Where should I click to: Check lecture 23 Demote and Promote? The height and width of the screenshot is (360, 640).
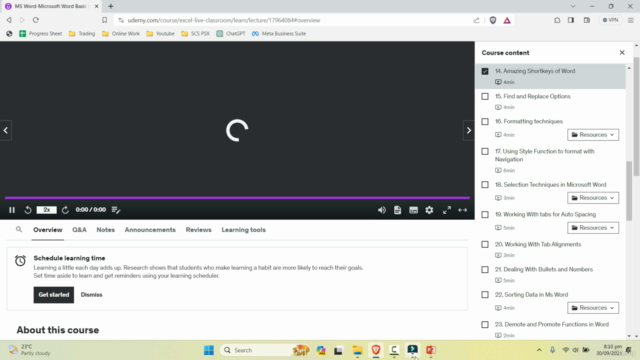pyautogui.click(x=485, y=325)
